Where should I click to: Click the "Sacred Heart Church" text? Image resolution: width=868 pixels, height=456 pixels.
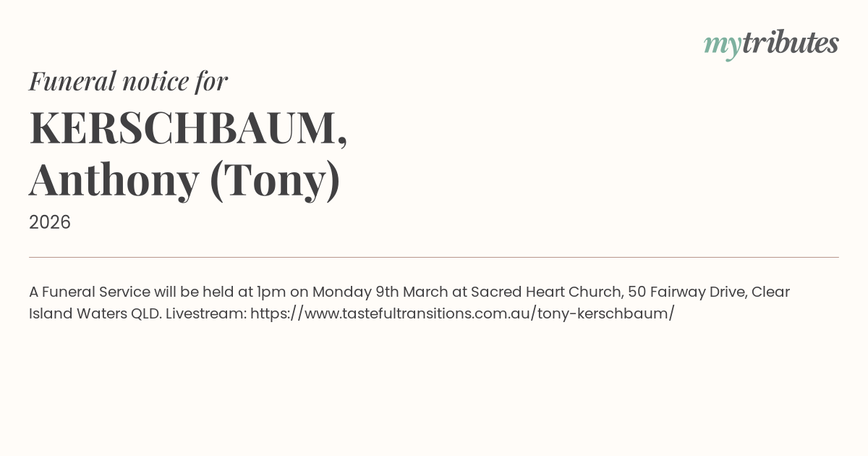pos(546,292)
